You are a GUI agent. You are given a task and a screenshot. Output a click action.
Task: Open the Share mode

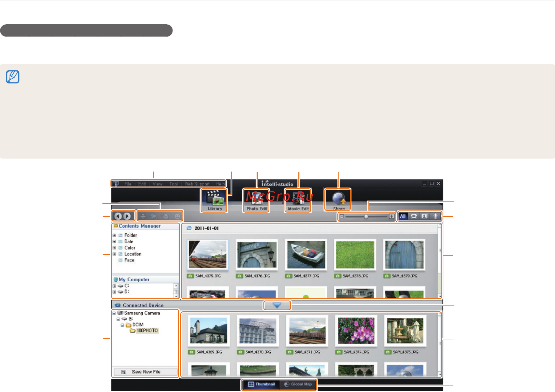click(338, 200)
